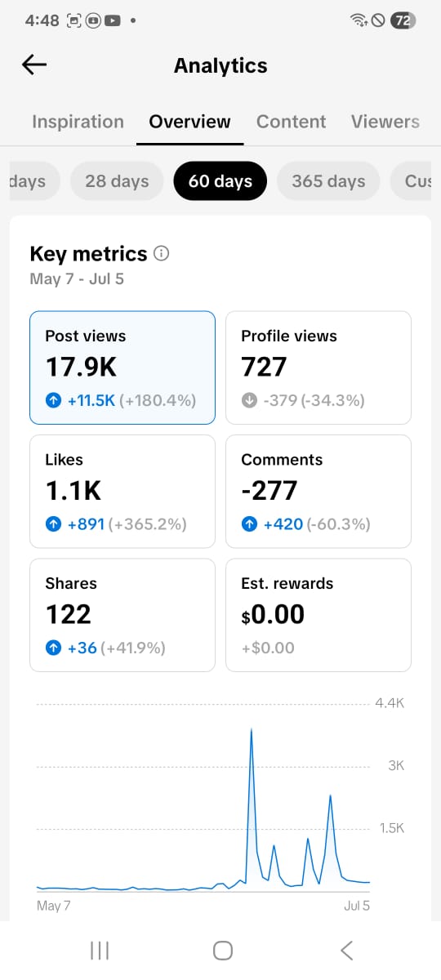Screen dimensions: 441x980
Task: Switch to the Content tab
Action: click(291, 122)
